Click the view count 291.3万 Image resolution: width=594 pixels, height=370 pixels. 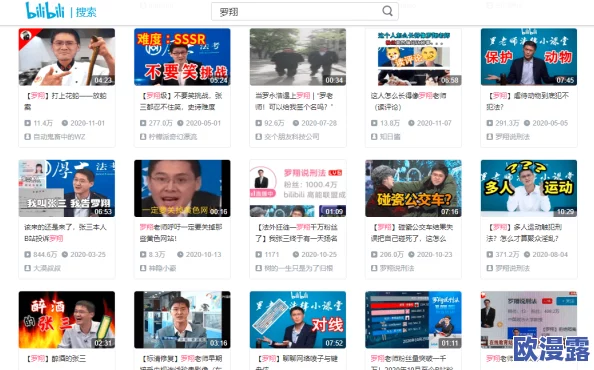[507, 123]
